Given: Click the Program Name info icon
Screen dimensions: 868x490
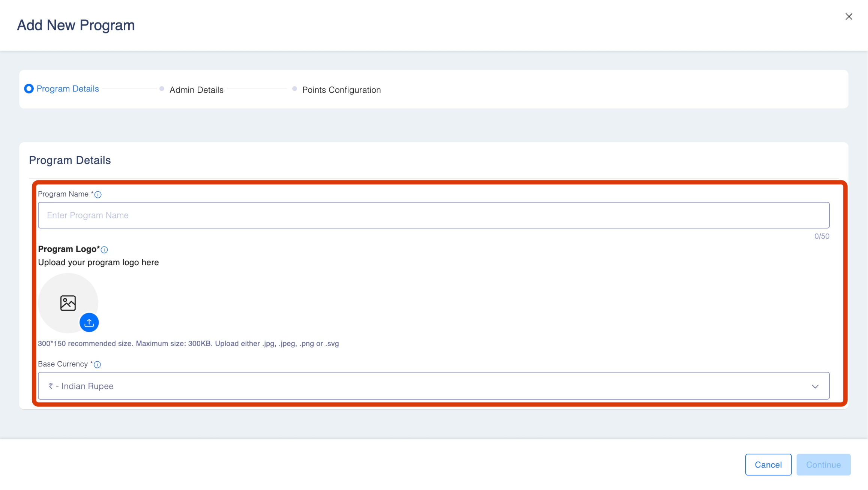Looking at the screenshot, I should pyautogui.click(x=98, y=194).
